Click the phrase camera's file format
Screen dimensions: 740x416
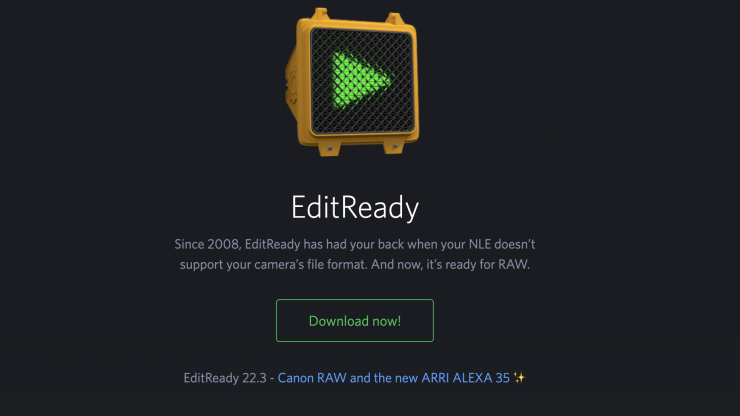pyautogui.click(x=311, y=264)
